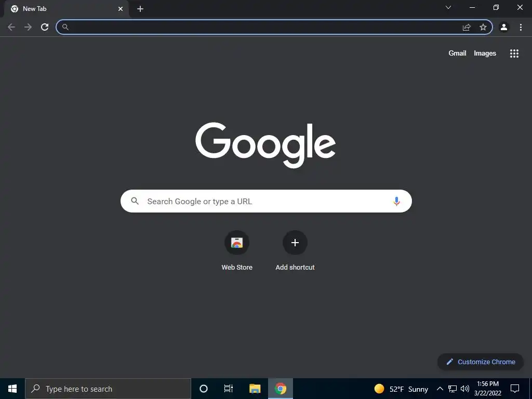Close the New Tab tab

click(x=121, y=9)
